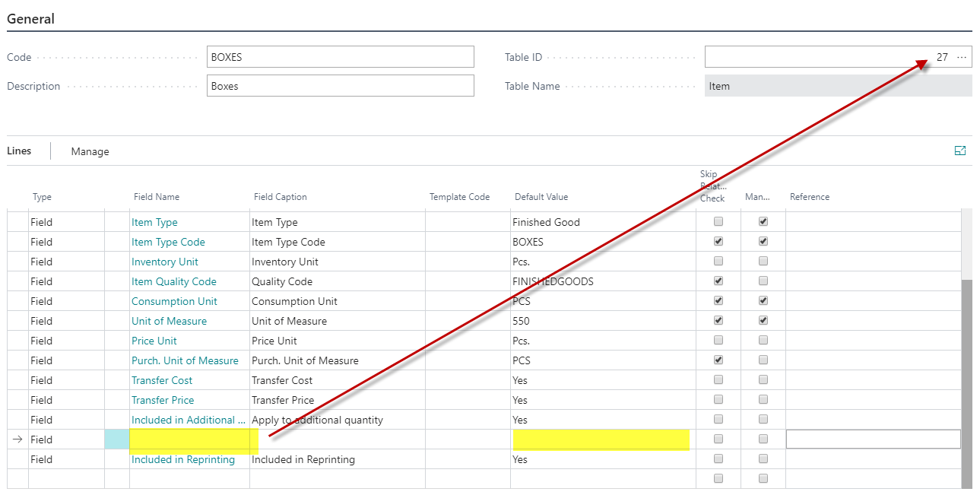Open the Included in Additional field link
The width and height of the screenshot is (980, 495).
click(x=189, y=420)
